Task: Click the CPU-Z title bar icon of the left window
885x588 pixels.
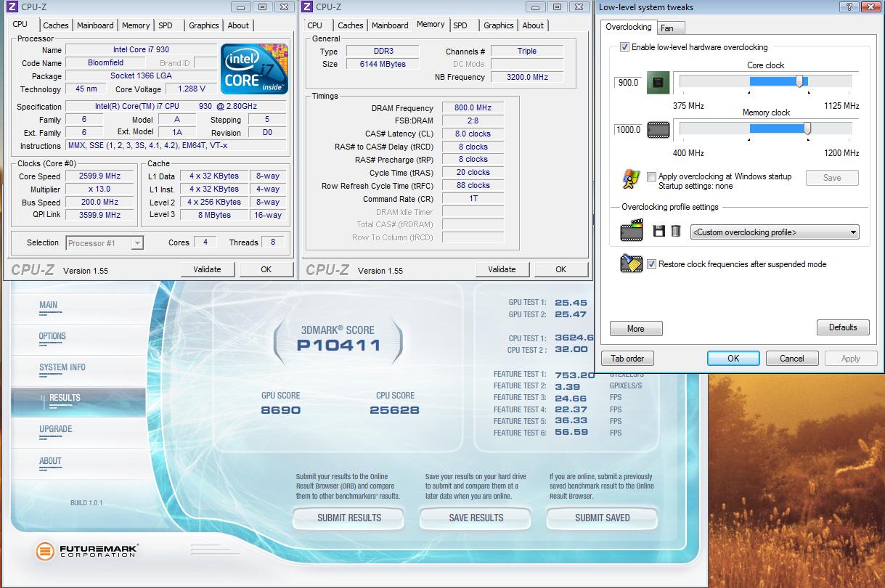Action: (x=11, y=7)
